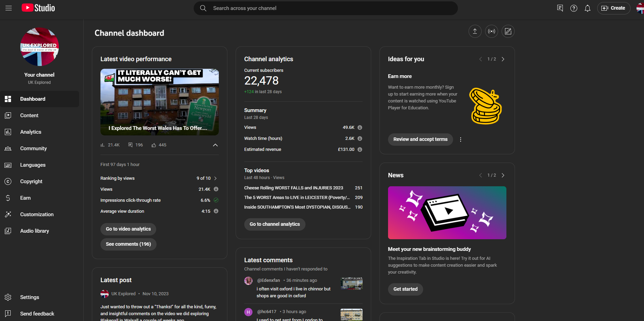Click Go to channel analytics button
Viewport: 644px width, 321px height.
click(275, 224)
